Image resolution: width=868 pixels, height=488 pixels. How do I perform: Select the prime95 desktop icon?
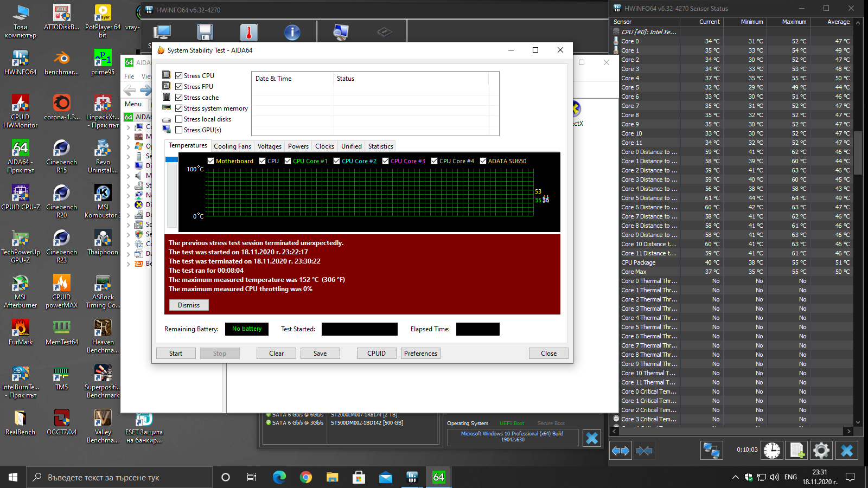tap(103, 62)
